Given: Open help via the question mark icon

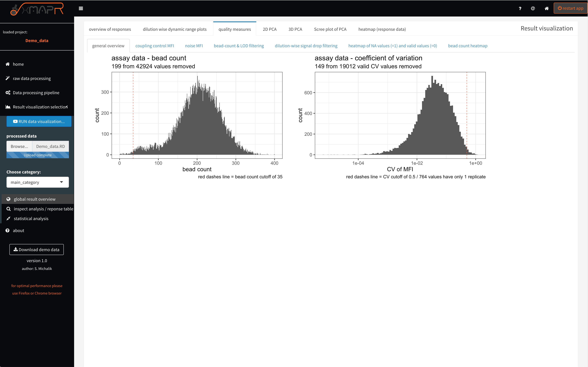Looking at the screenshot, I should (520, 8).
